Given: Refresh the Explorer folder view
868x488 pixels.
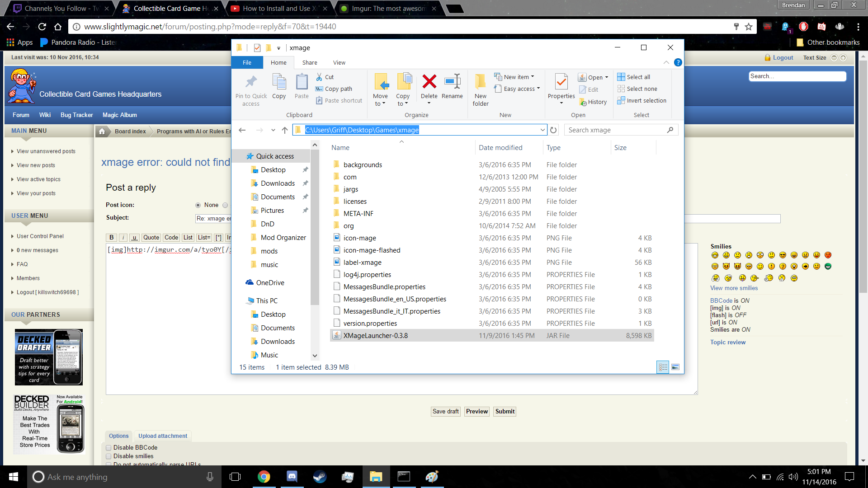Looking at the screenshot, I should point(553,130).
